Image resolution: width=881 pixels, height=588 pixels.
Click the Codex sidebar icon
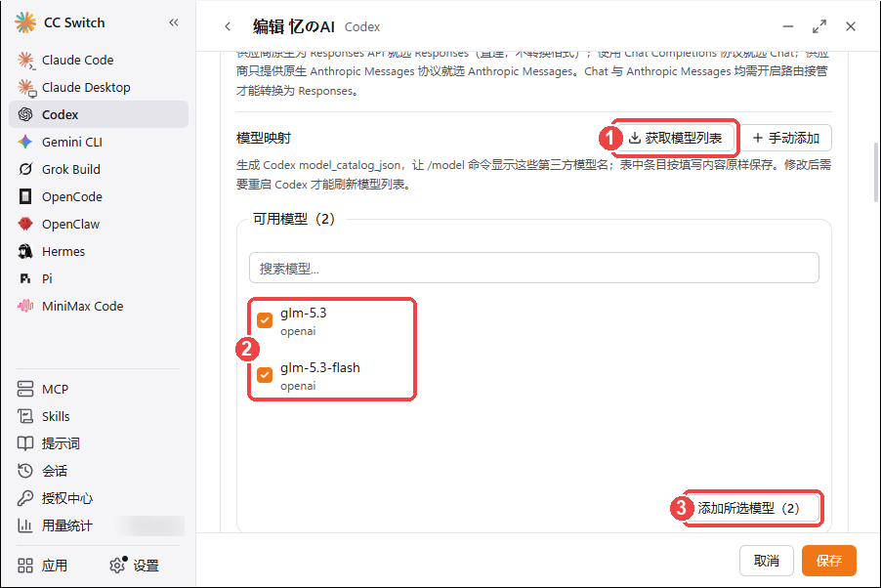[x=25, y=114]
